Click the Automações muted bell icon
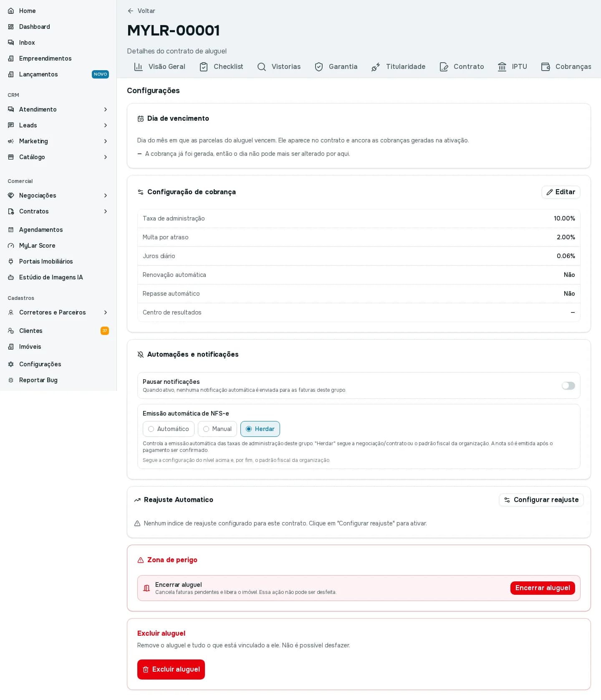The width and height of the screenshot is (601, 700). pyautogui.click(x=141, y=355)
